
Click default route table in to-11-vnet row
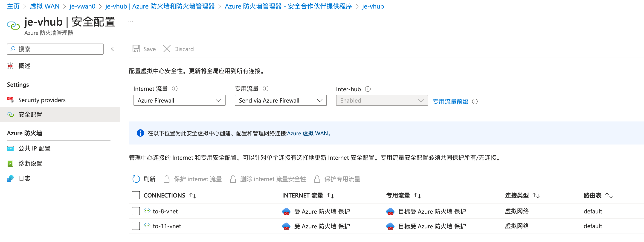[593, 226]
